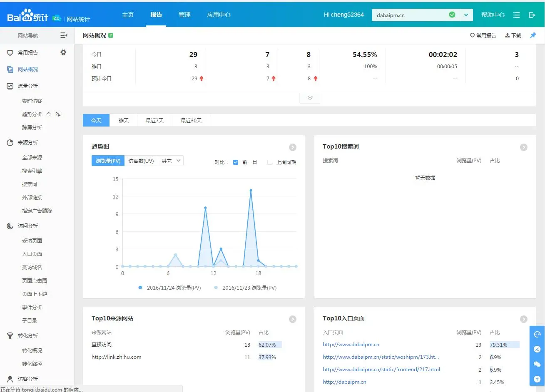Uncheck the 前一日 compare checkbox
Screen dimensions: 545x392
point(236,162)
